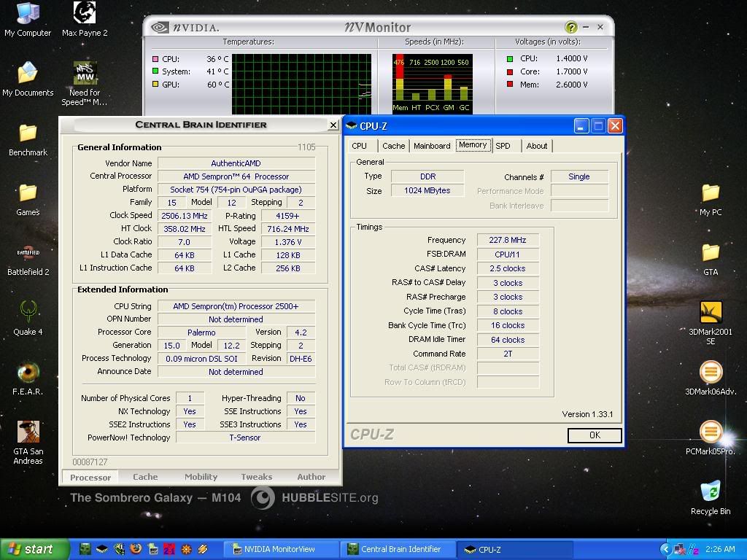Switch to the SPD tab in CPU-Z
747x560 pixels.
click(x=503, y=146)
